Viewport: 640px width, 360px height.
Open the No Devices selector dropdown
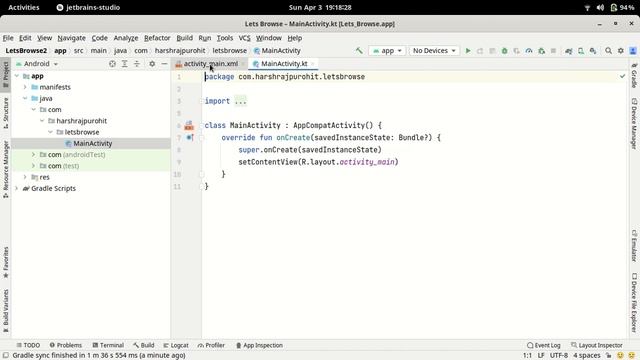point(434,51)
